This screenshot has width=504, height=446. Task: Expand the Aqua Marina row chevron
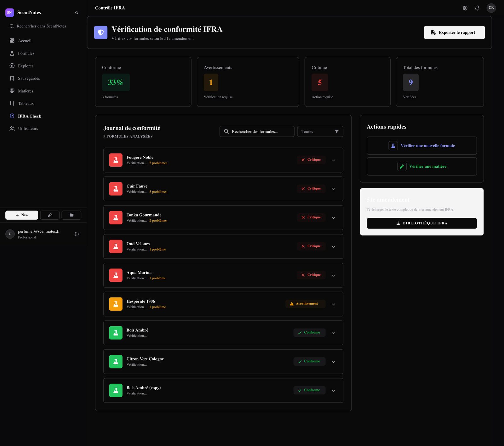coord(333,275)
